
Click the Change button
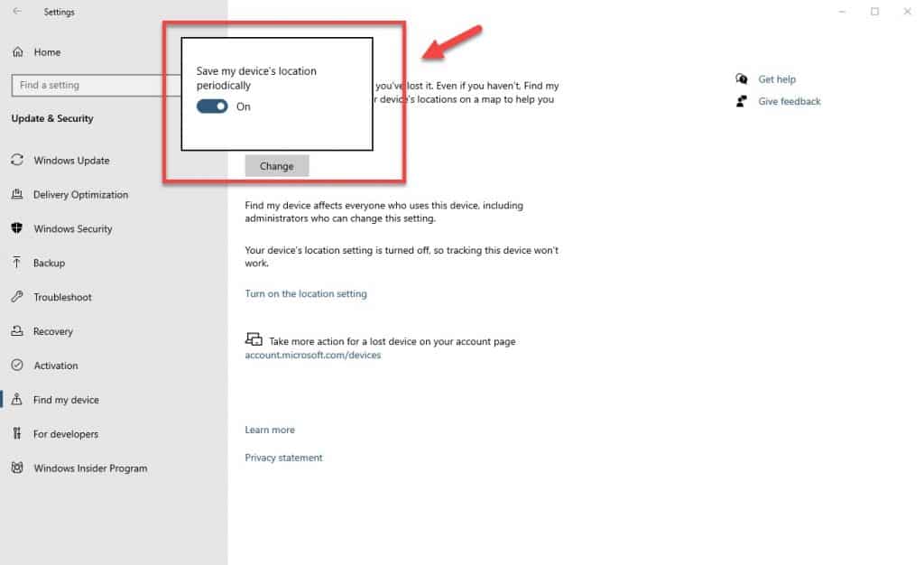[x=277, y=166]
